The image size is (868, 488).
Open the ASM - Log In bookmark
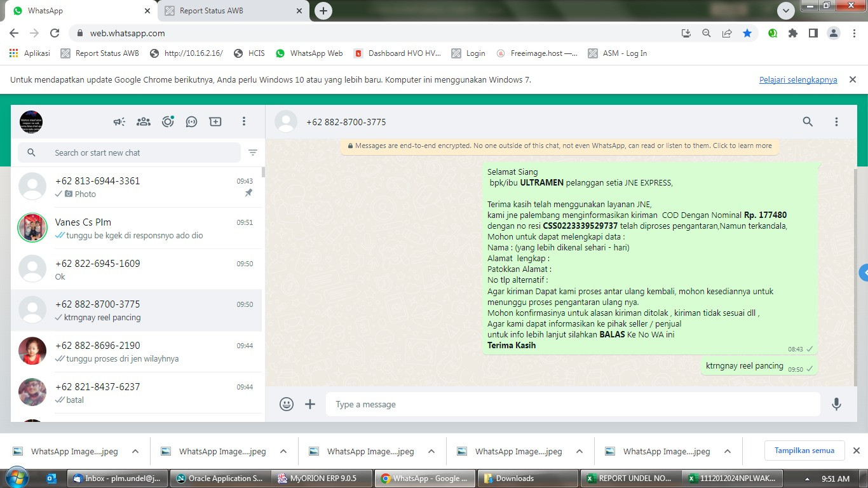[x=618, y=53]
